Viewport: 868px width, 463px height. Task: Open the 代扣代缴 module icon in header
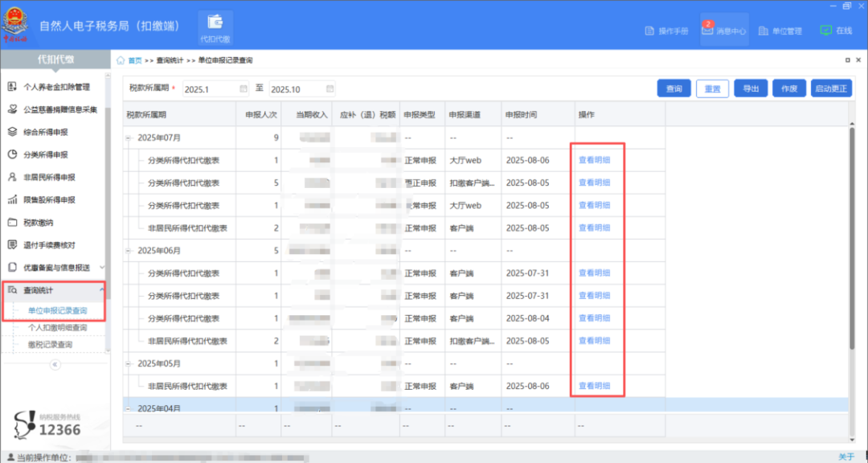click(x=215, y=23)
